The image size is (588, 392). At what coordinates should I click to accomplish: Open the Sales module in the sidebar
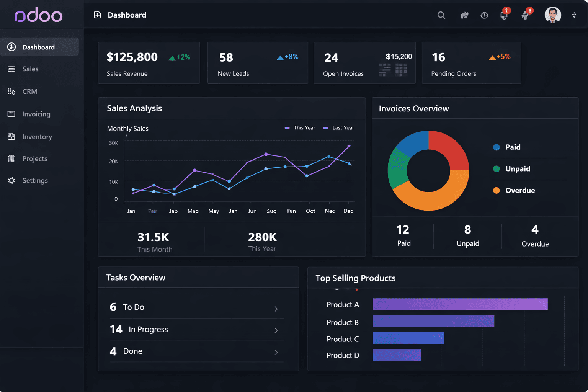click(30, 69)
